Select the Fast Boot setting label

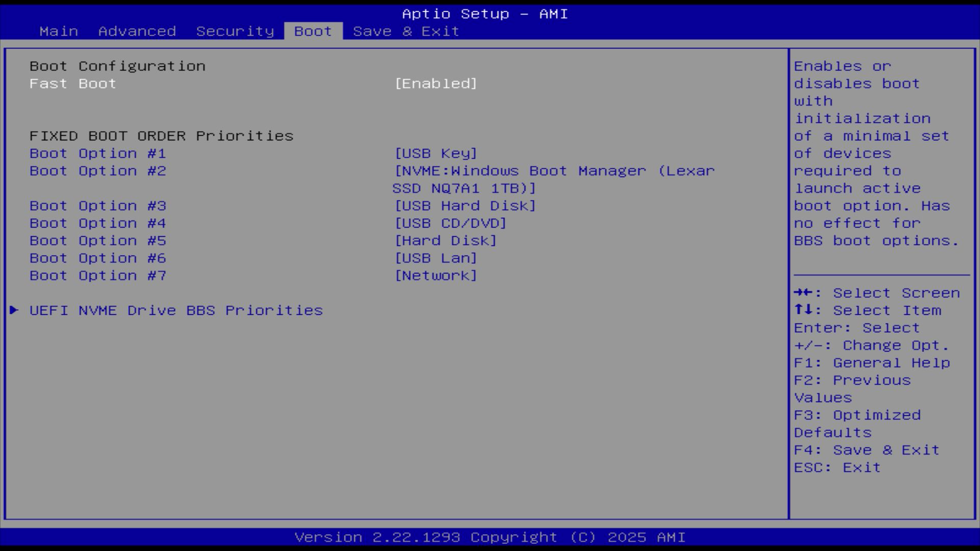tap(72, 84)
